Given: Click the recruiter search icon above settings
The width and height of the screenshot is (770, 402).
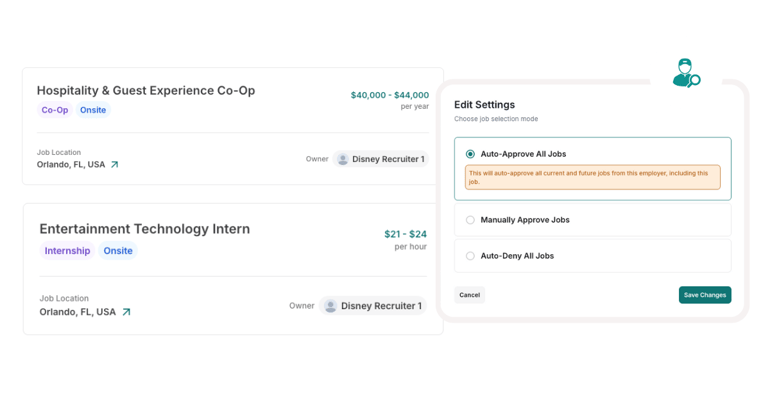Looking at the screenshot, I should (686, 73).
